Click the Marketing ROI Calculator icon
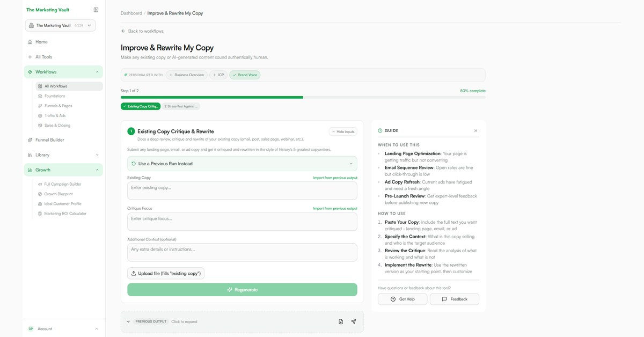This screenshot has width=644, height=337. point(40,214)
